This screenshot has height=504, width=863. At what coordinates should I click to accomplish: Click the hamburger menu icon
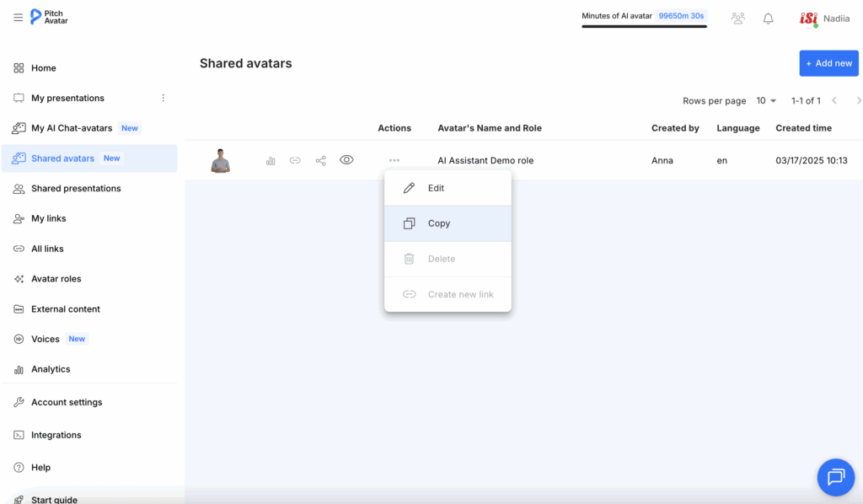tap(18, 17)
